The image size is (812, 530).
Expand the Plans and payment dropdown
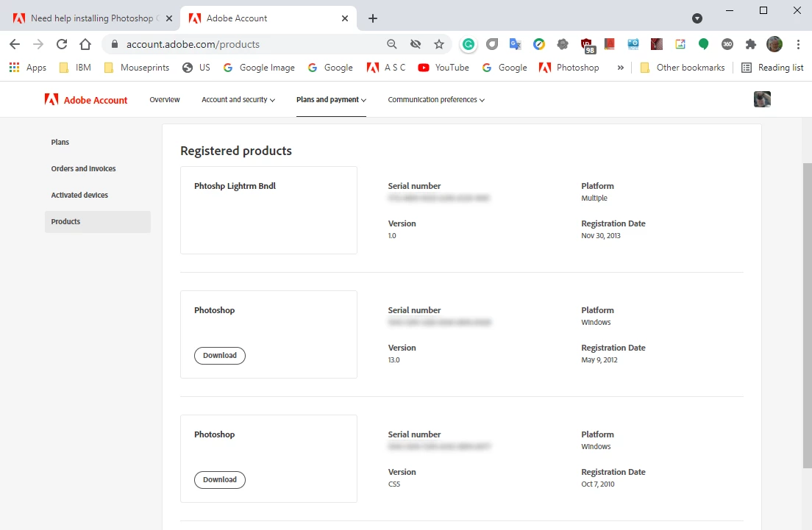pos(332,99)
